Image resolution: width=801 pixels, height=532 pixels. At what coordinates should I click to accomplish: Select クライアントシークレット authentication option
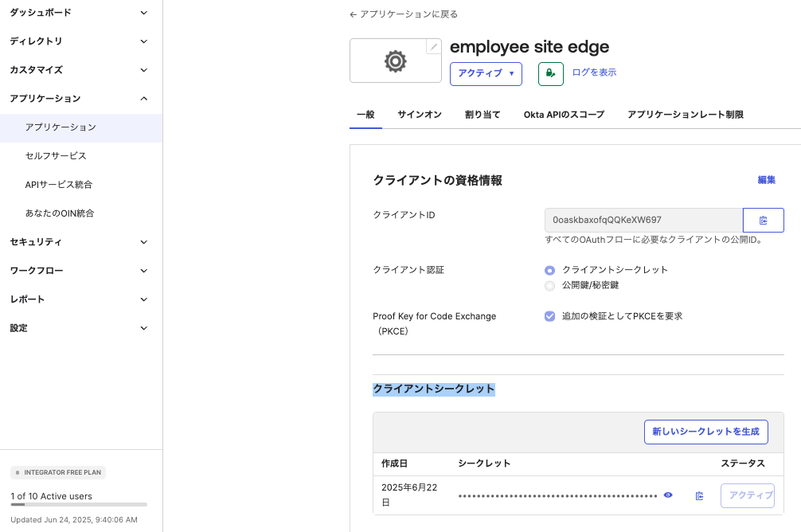click(x=549, y=270)
